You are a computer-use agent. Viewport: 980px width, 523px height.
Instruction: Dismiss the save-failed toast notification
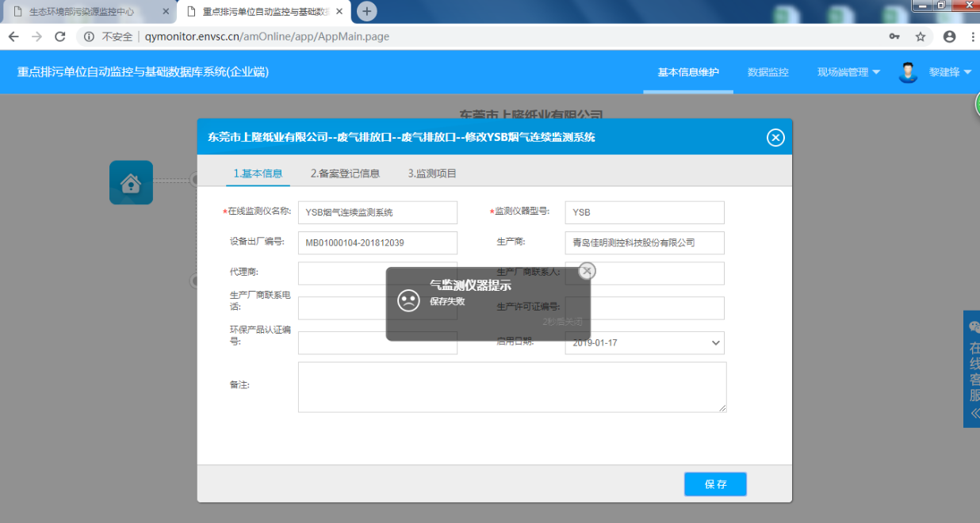point(586,271)
